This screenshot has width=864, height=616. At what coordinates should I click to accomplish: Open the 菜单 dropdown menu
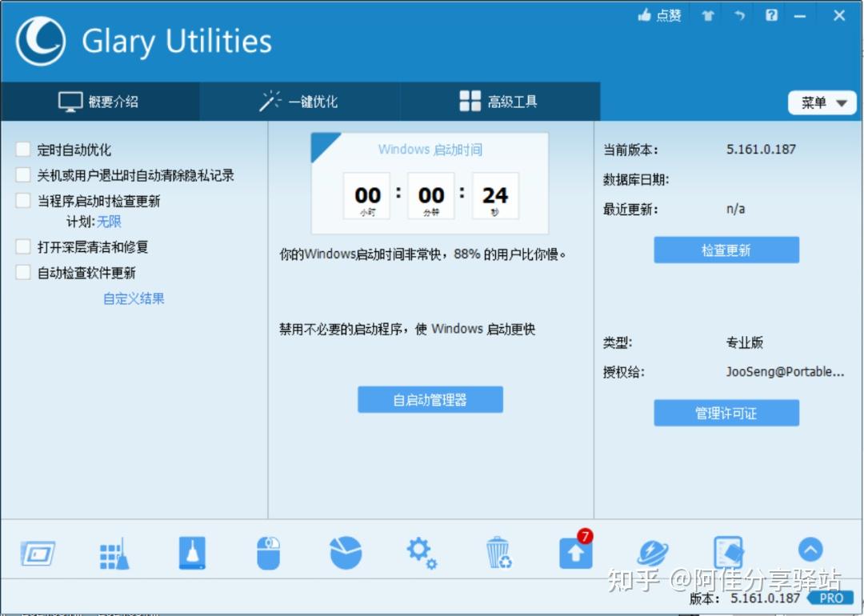coord(822,102)
